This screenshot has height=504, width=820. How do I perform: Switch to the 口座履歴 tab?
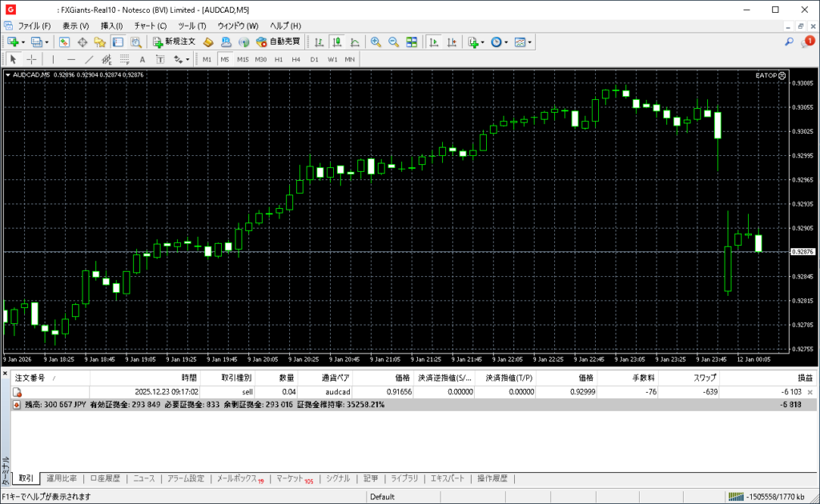[105, 478]
